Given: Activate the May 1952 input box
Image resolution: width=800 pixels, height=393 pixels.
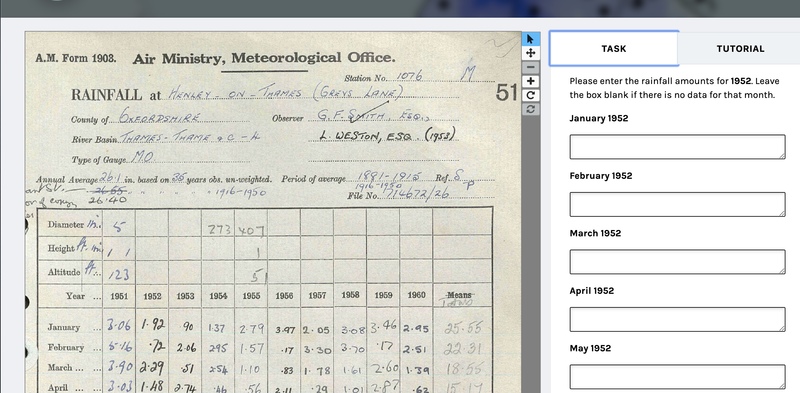Looking at the screenshot, I should (x=677, y=377).
